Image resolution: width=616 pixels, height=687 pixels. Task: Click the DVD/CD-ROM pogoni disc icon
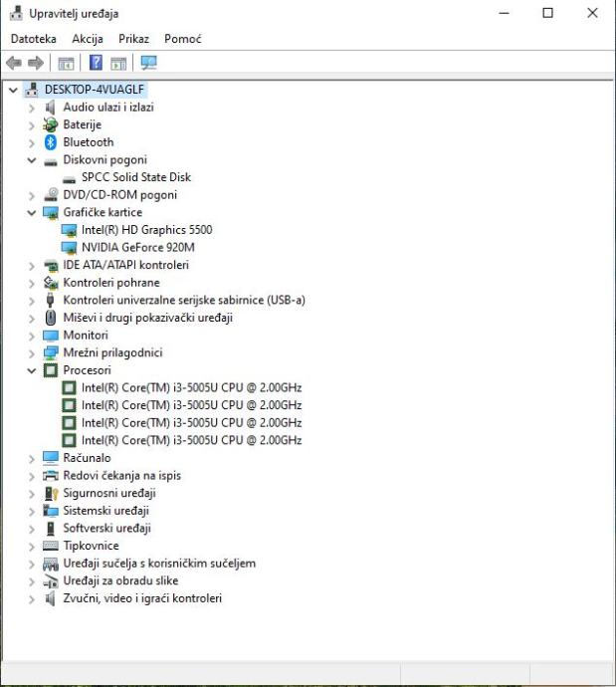(x=51, y=194)
